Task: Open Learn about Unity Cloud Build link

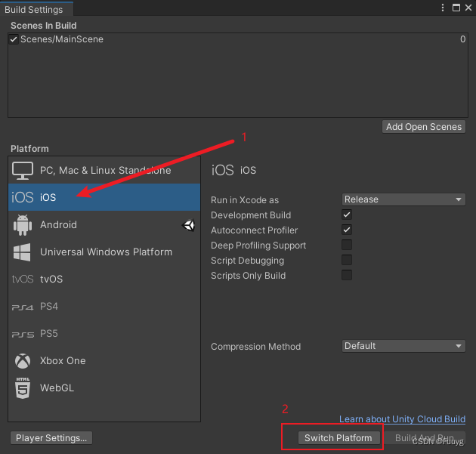Action: [402, 419]
